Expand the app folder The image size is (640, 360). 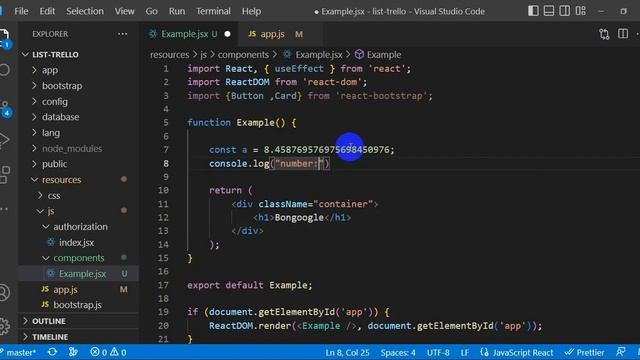[x=49, y=70]
